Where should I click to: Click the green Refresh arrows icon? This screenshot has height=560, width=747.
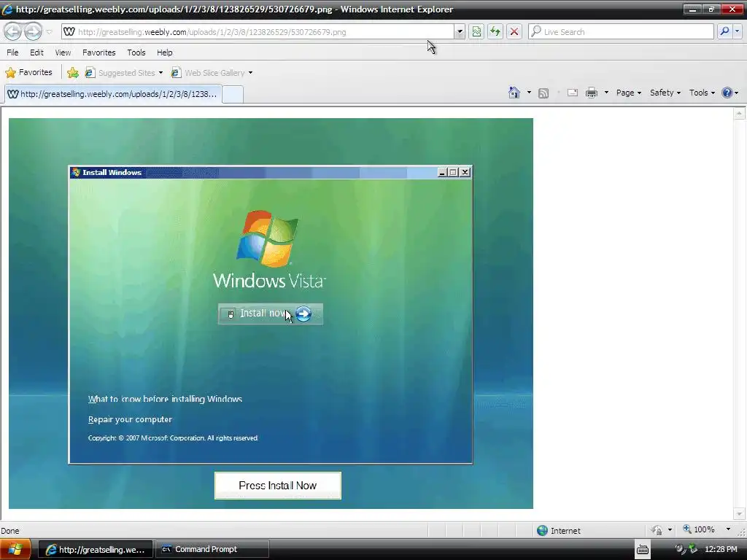click(x=495, y=32)
